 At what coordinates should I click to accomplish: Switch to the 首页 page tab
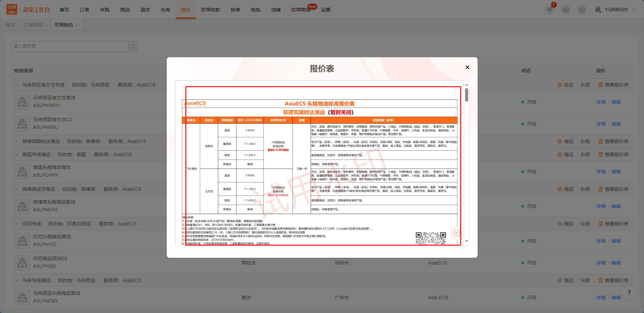click(x=10, y=25)
